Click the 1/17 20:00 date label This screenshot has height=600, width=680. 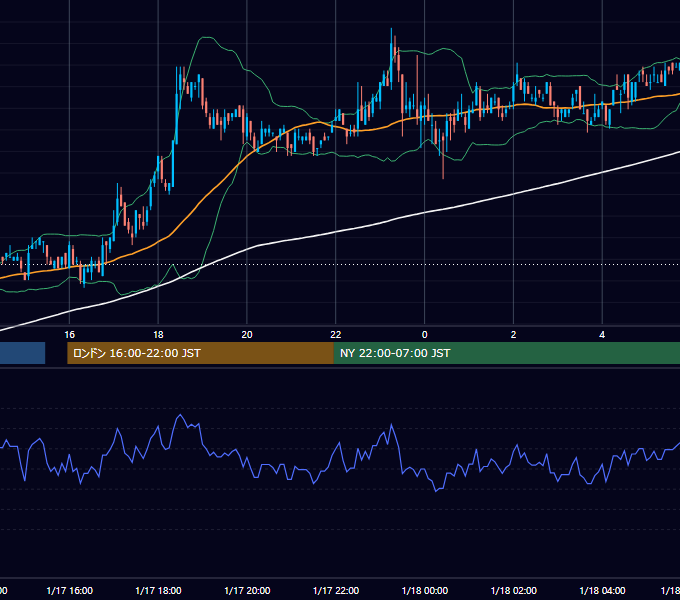tap(247, 590)
